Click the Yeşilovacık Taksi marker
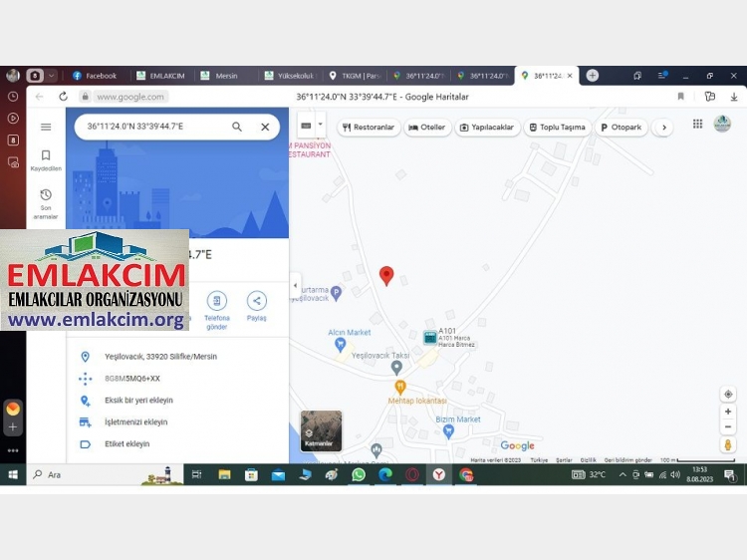Image resolution: width=747 pixels, height=560 pixels. pyautogui.click(x=396, y=368)
